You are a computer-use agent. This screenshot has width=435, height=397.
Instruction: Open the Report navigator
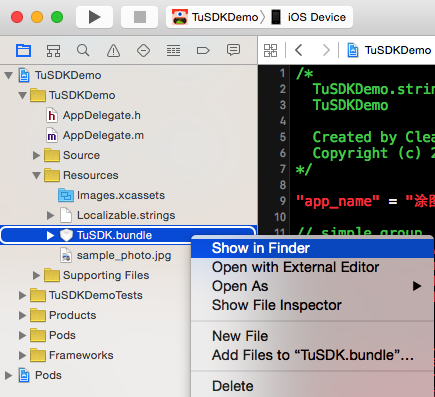233,50
